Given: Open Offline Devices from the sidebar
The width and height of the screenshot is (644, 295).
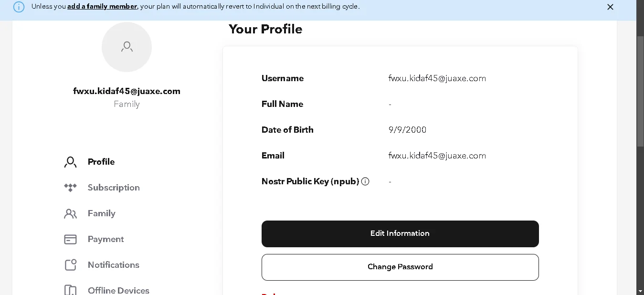Looking at the screenshot, I should [x=118, y=290].
